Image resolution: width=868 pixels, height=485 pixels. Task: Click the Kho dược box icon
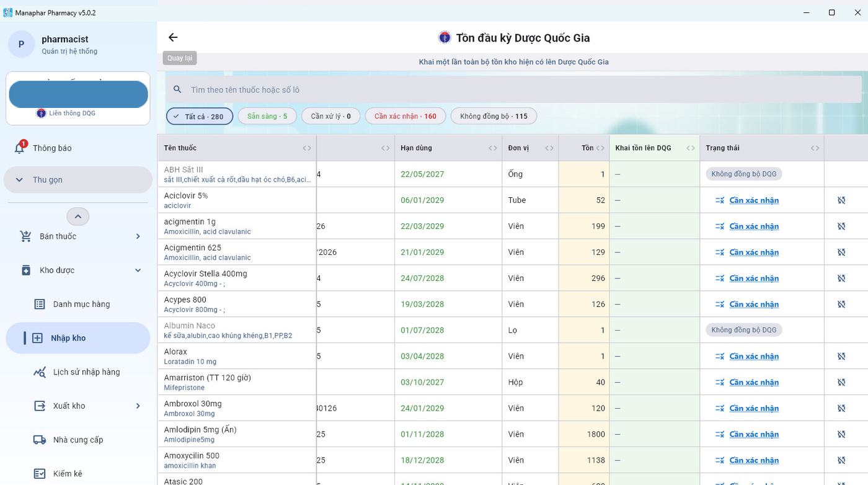26,270
